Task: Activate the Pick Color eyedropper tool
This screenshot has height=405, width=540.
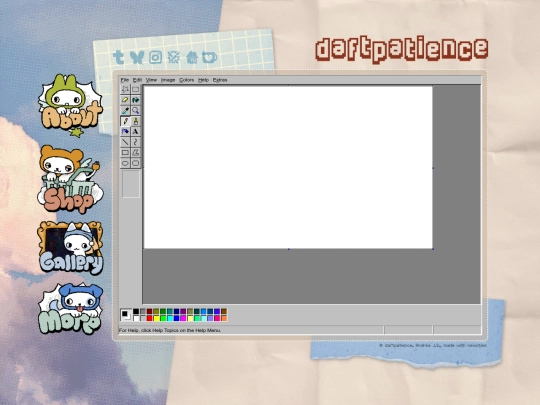Action: [125, 111]
